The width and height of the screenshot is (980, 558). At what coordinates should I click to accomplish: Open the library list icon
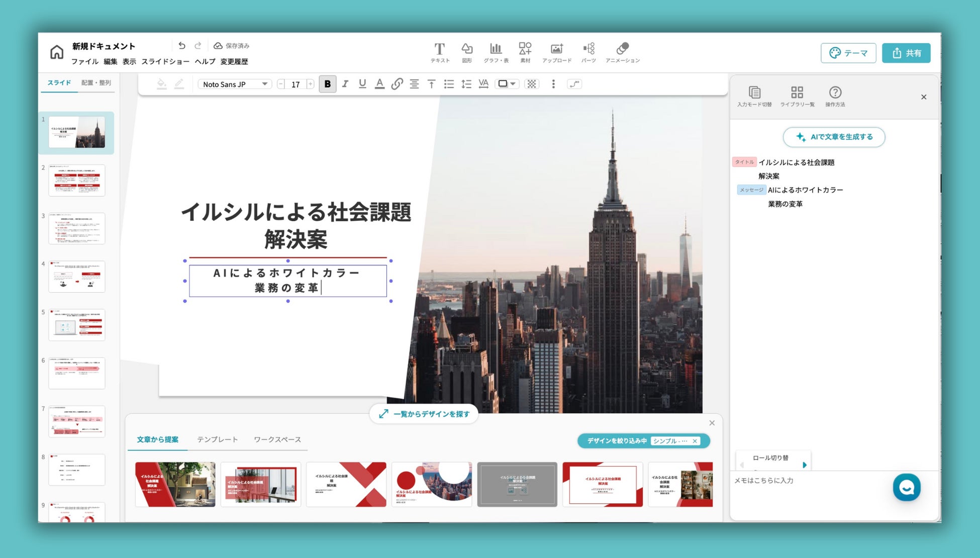tap(797, 93)
